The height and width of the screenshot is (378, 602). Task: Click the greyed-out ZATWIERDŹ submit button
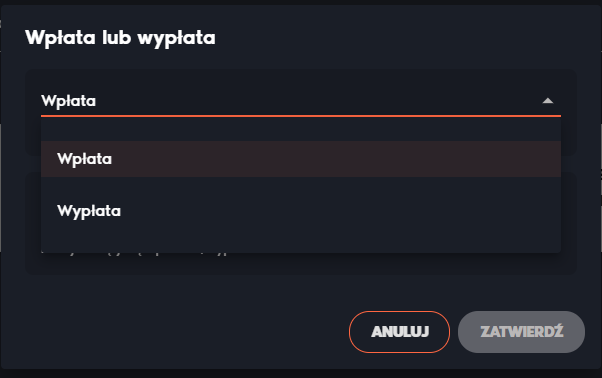pyautogui.click(x=521, y=332)
